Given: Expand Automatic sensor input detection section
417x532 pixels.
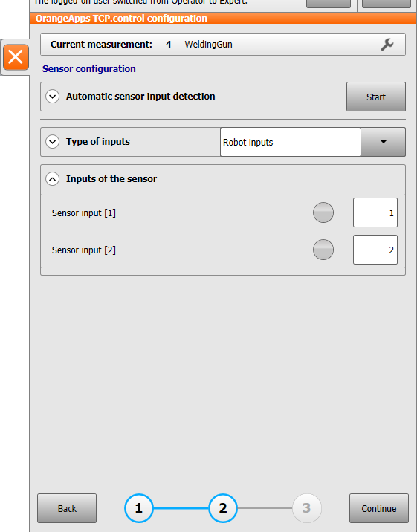Looking at the screenshot, I should [53, 97].
